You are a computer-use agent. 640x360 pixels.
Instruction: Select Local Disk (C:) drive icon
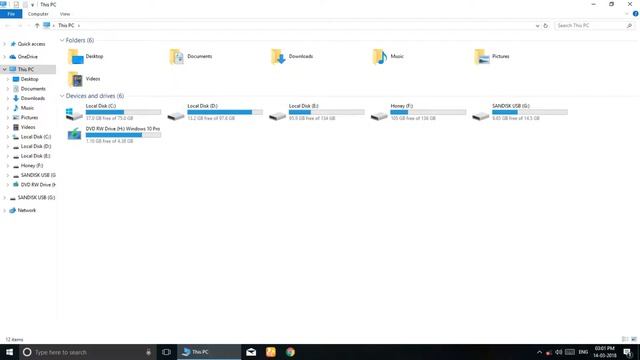tap(74, 113)
